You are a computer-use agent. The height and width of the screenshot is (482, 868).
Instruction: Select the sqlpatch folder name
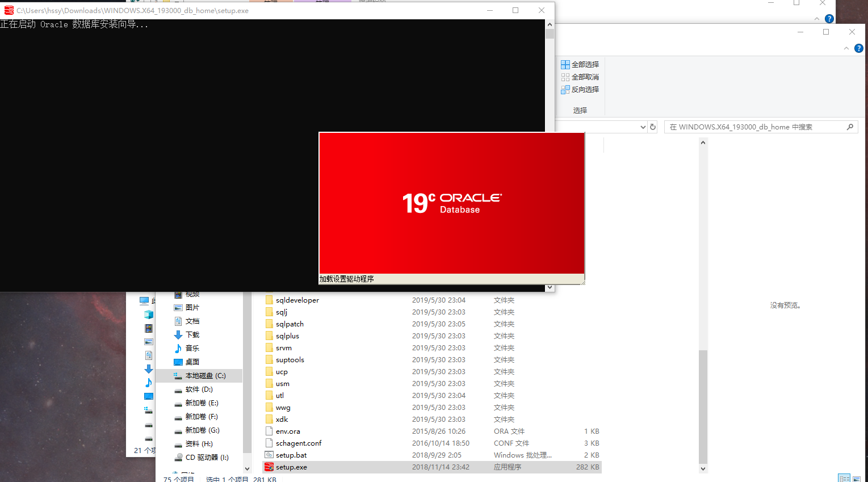[x=290, y=324]
